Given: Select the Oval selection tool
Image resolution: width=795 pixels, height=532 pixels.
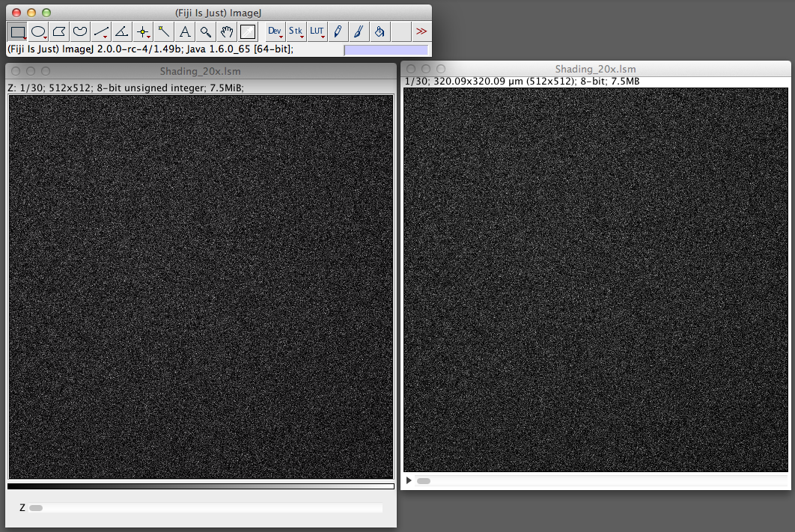Looking at the screenshot, I should 38,31.
